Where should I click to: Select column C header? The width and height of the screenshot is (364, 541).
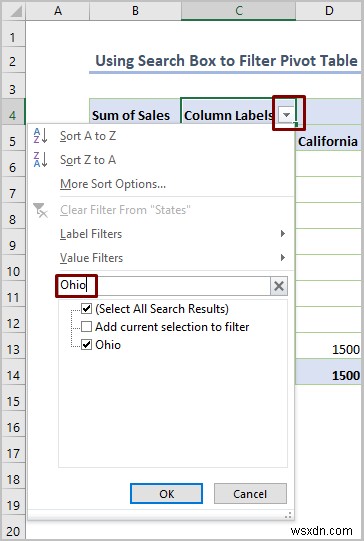pos(238,10)
